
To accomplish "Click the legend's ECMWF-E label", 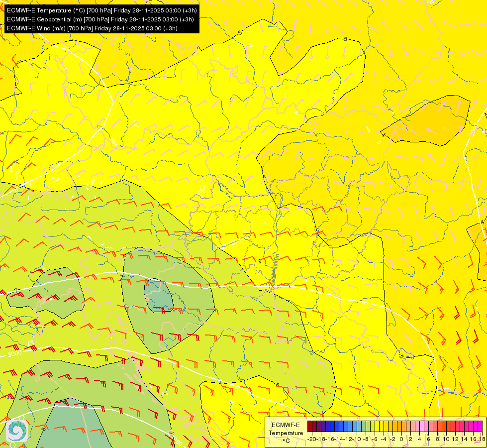I will click(286, 425).
